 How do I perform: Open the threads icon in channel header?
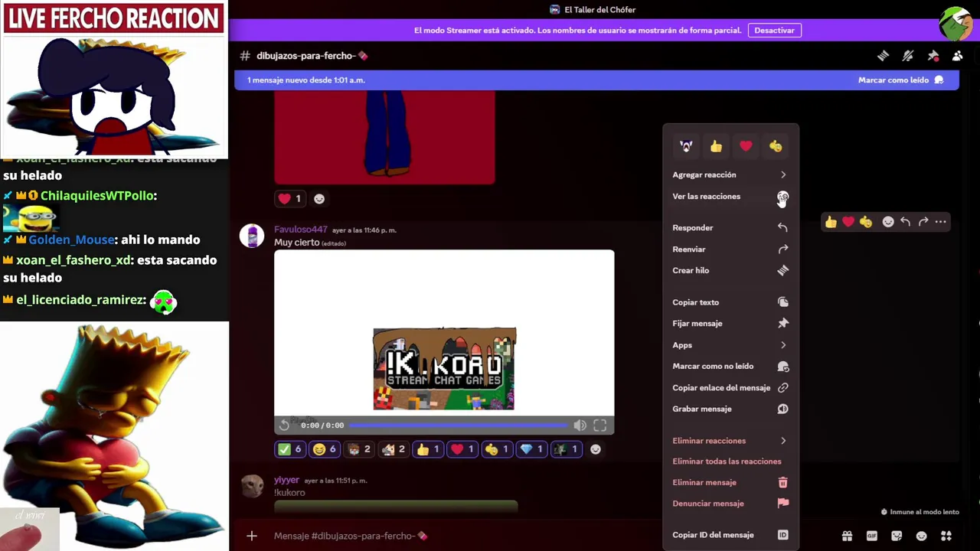[883, 56]
